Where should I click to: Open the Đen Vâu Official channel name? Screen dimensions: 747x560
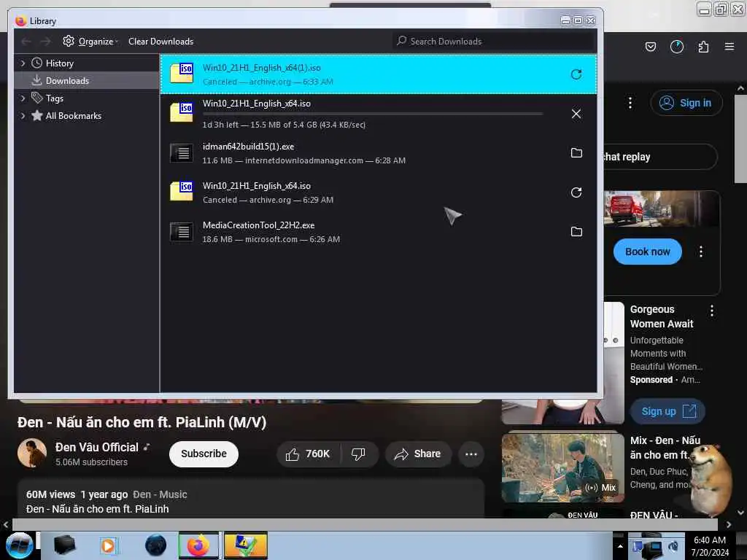pyautogui.click(x=97, y=448)
